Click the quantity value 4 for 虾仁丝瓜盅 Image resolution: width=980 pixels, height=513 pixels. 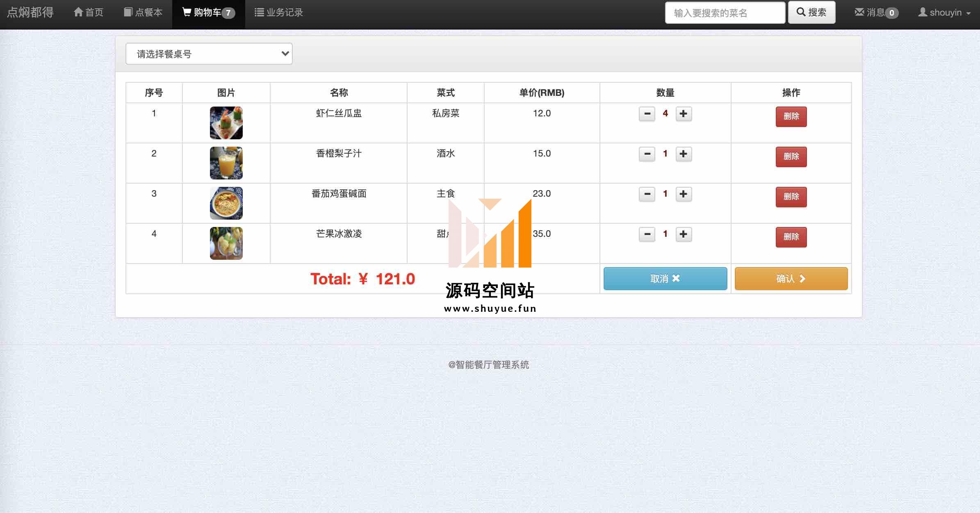[665, 113]
